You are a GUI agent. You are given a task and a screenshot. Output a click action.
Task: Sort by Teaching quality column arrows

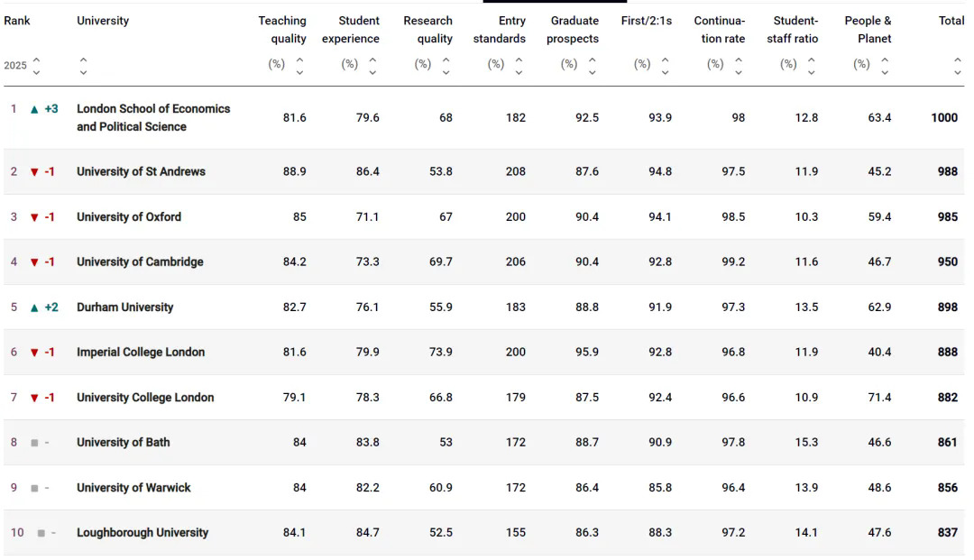pyautogui.click(x=299, y=65)
